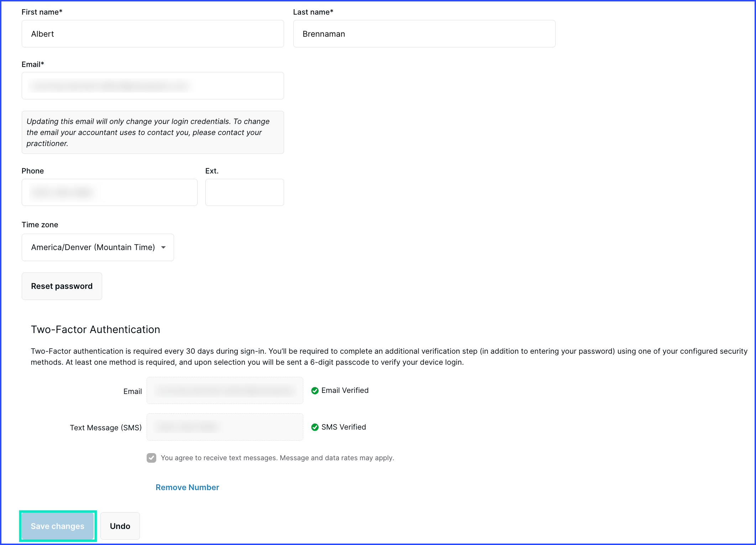Click the Last name field with Brennaman
The image size is (756, 545).
[x=424, y=34]
